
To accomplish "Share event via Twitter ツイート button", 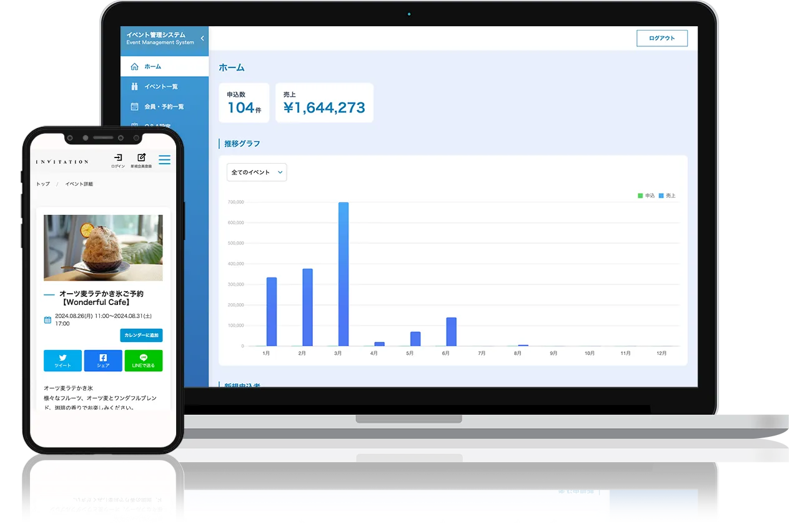I will pos(62,361).
